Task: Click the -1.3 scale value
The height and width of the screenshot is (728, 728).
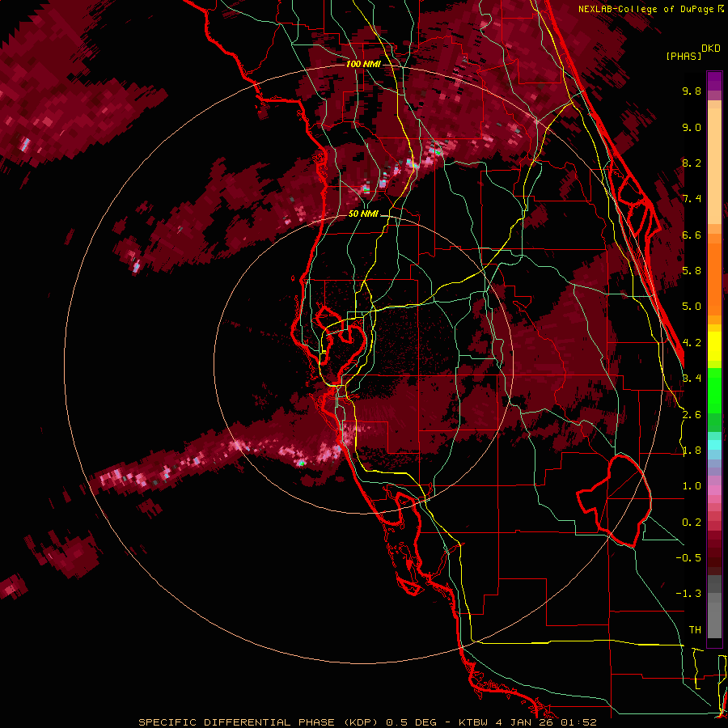Action: [688, 594]
